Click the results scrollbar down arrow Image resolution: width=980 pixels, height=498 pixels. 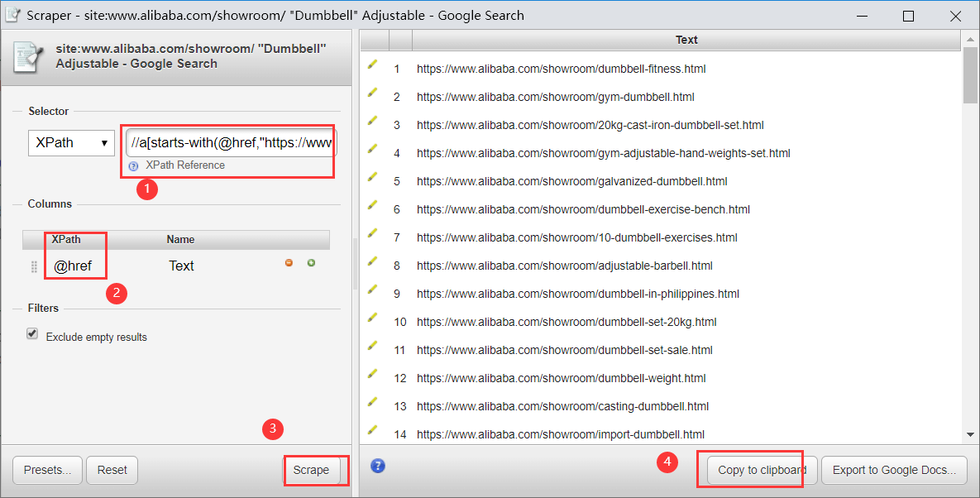[x=970, y=435]
